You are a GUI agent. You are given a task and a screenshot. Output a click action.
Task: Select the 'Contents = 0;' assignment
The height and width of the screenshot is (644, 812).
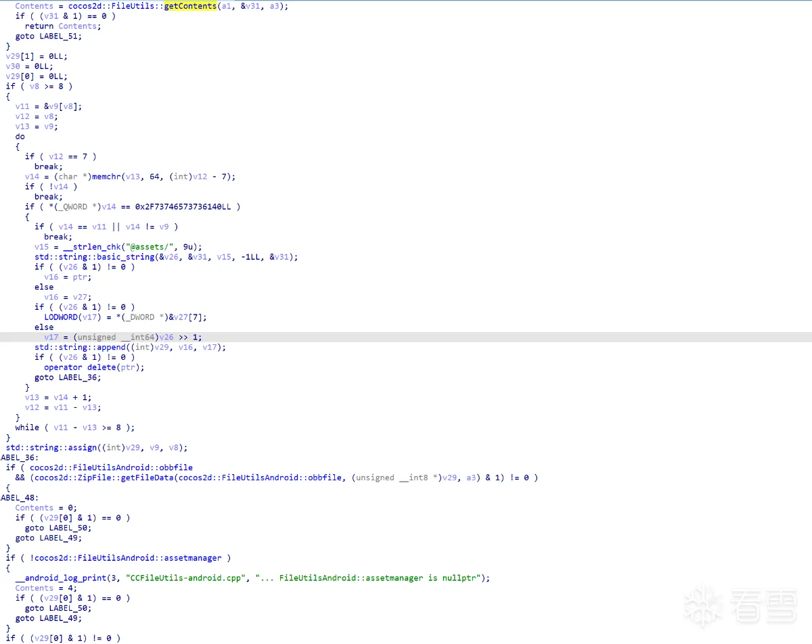click(47, 508)
